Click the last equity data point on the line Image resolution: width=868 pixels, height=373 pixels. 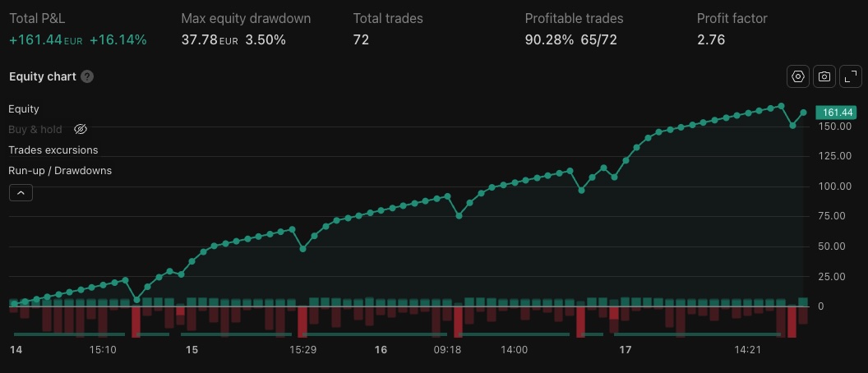pyautogui.click(x=803, y=113)
